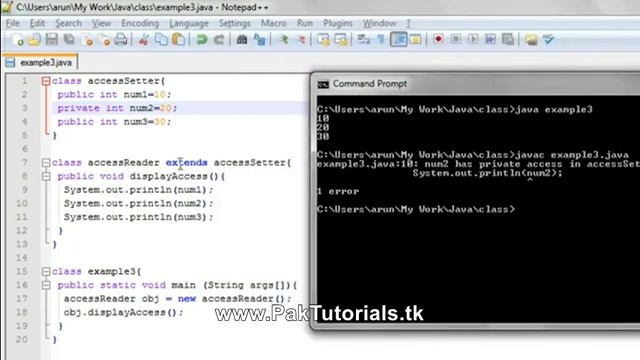
Task: Toggle synchronized horizontal scrolling
Action: pos(340,40)
